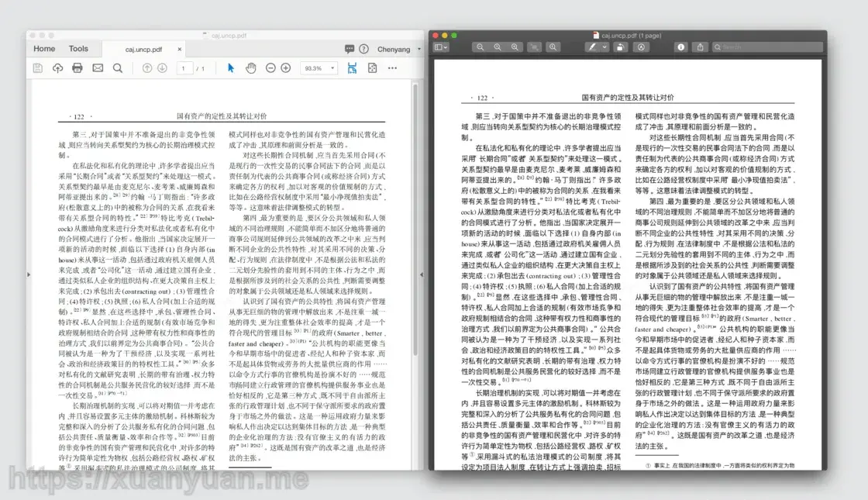Screen dimensions: 868x500
Task: Rotate the page using Preview's rotate icon
Action: point(621,47)
